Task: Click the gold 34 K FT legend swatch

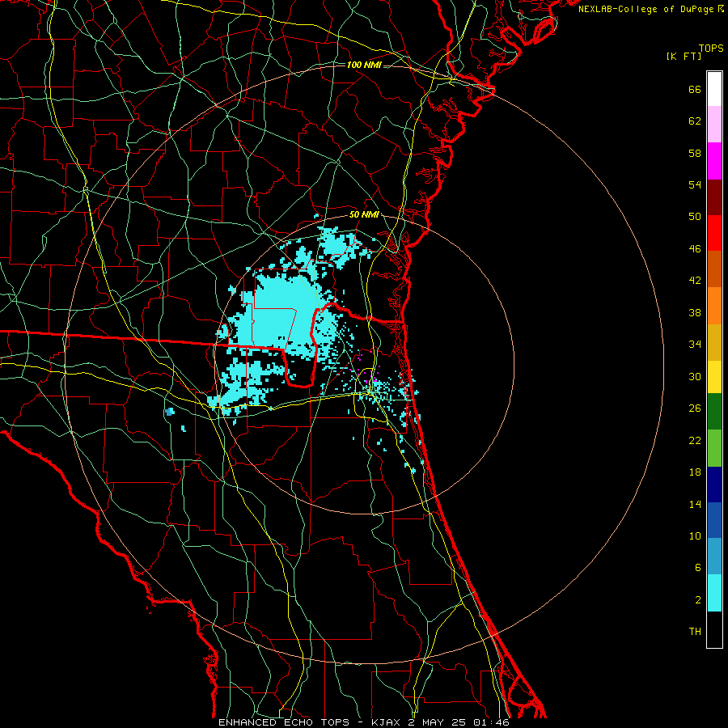Action: 714,342
